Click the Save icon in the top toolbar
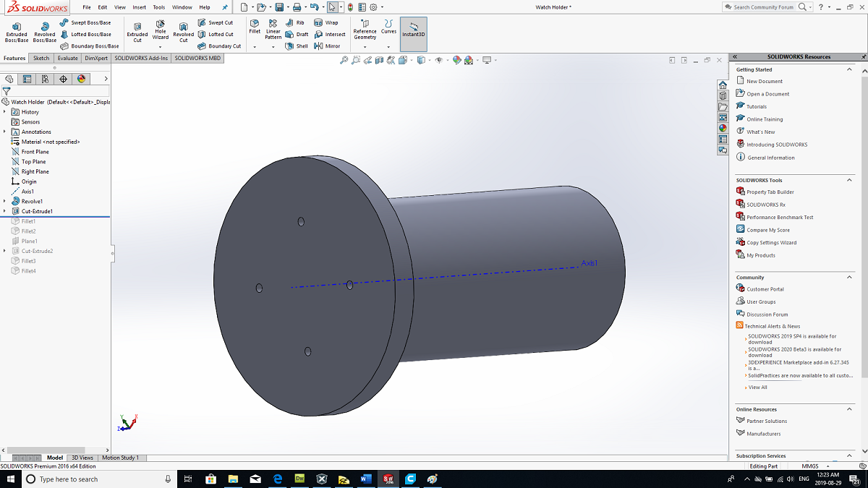Image resolution: width=868 pixels, height=488 pixels. [x=278, y=7]
